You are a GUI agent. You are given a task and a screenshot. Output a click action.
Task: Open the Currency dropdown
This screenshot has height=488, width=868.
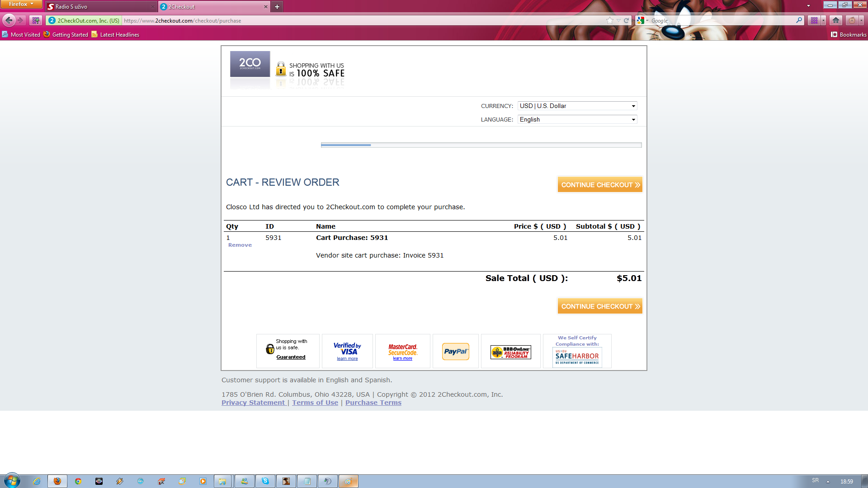[x=577, y=106]
